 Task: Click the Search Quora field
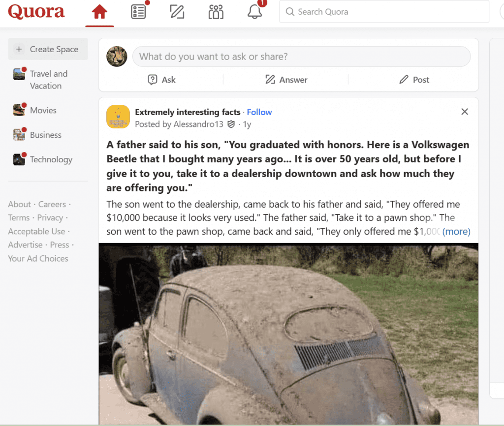(384, 12)
